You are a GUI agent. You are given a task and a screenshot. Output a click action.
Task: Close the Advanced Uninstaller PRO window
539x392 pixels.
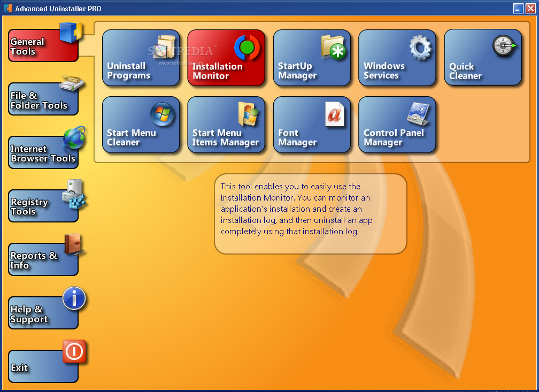(x=530, y=8)
